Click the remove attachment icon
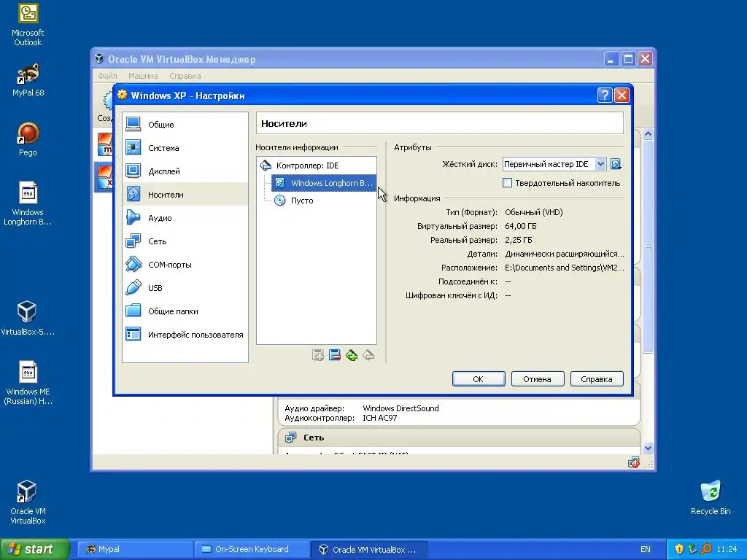 coord(368,355)
